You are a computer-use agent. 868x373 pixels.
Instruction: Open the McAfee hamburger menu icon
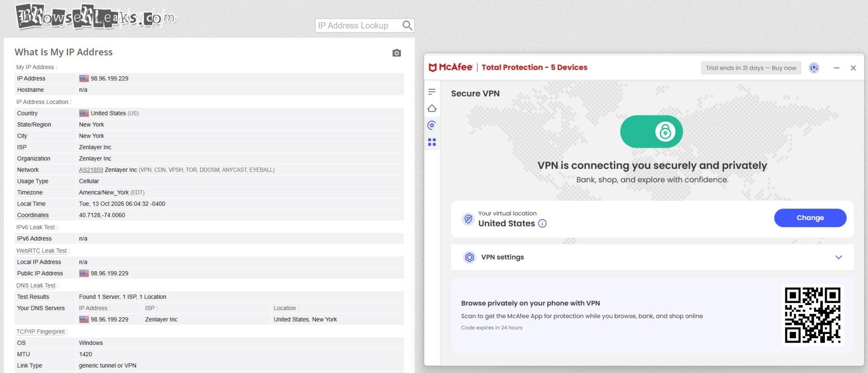pos(432,92)
